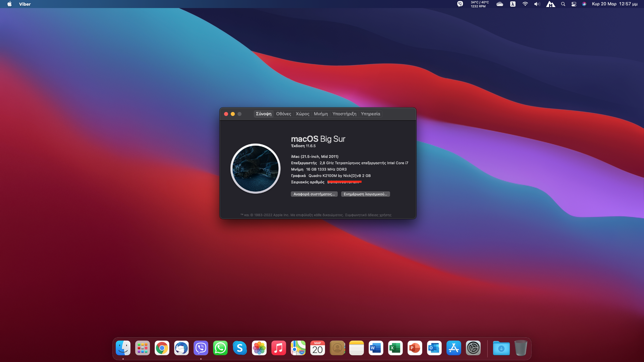Open Skype from the dock
This screenshot has height=362, width=644.
tap(239, 348)
